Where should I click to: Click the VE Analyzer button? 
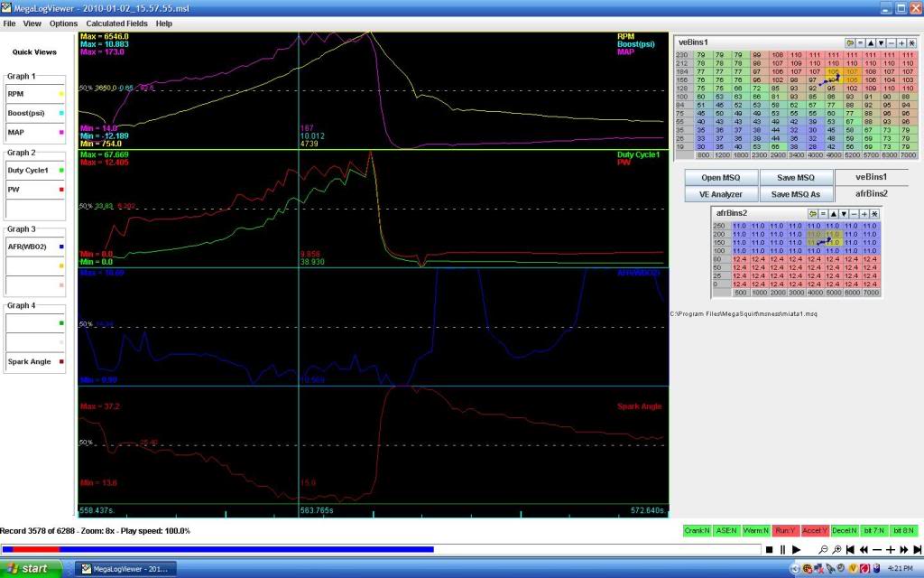721,193
